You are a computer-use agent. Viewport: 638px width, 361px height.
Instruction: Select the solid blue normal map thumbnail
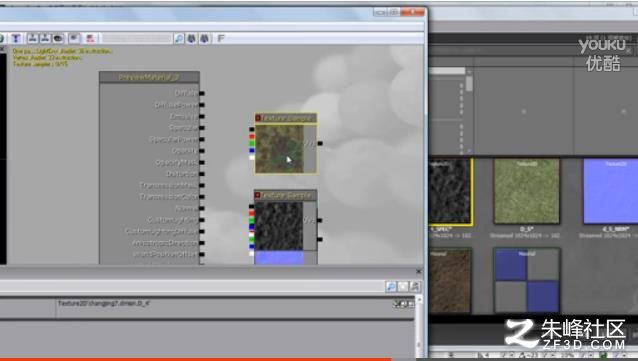pos(610,191)
